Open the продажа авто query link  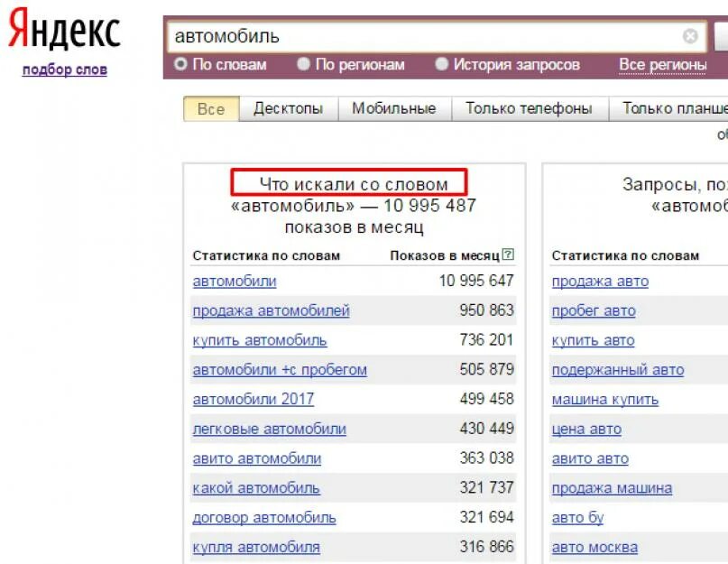[x=600, y=281]
